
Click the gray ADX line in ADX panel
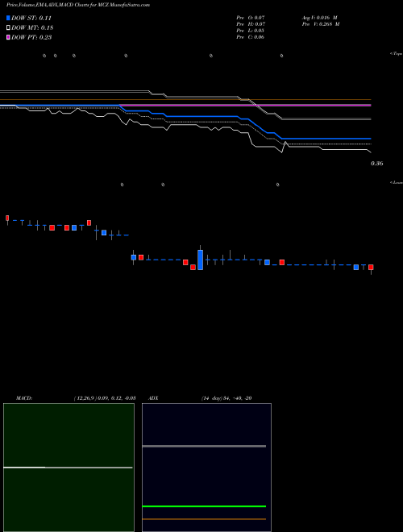(x=204, y=447)
